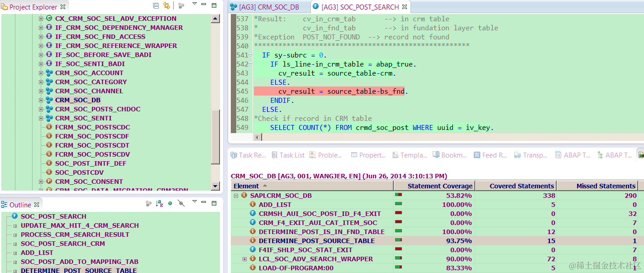This screenshot has height=273, width=644.
Task: Open the Task List view tab
Action: tap(288, 155)
